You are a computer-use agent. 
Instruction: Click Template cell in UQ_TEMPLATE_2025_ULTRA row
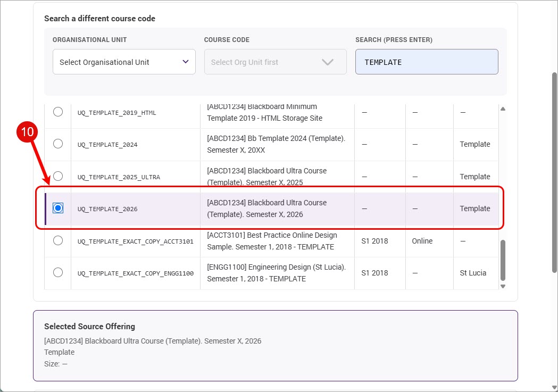pos(474,177)
